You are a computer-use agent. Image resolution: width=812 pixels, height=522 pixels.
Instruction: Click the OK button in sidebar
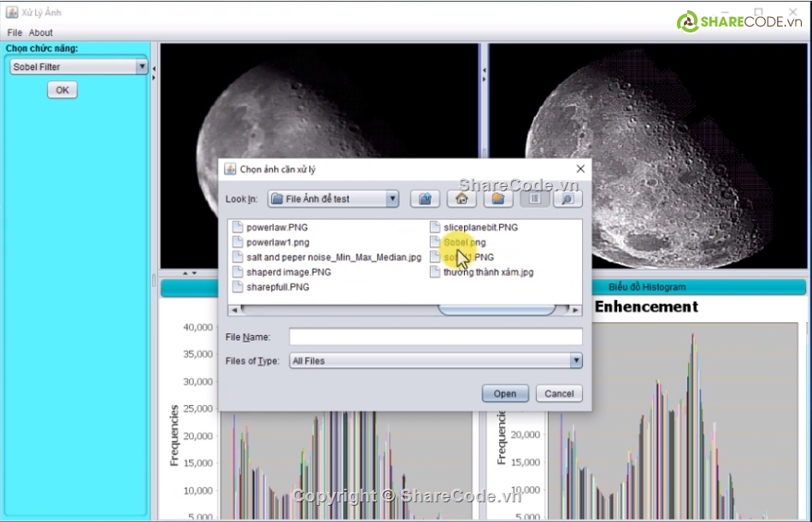click(x=62, y=90)
